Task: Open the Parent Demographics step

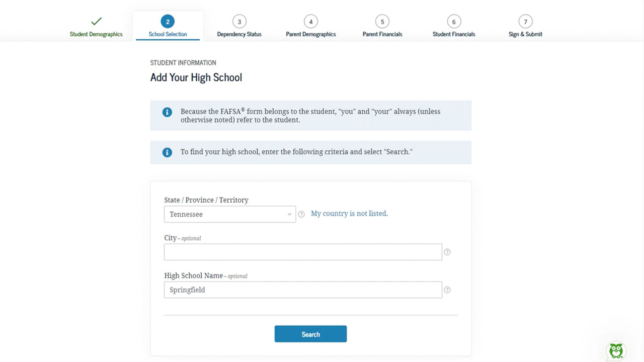Action: (310, 25)
